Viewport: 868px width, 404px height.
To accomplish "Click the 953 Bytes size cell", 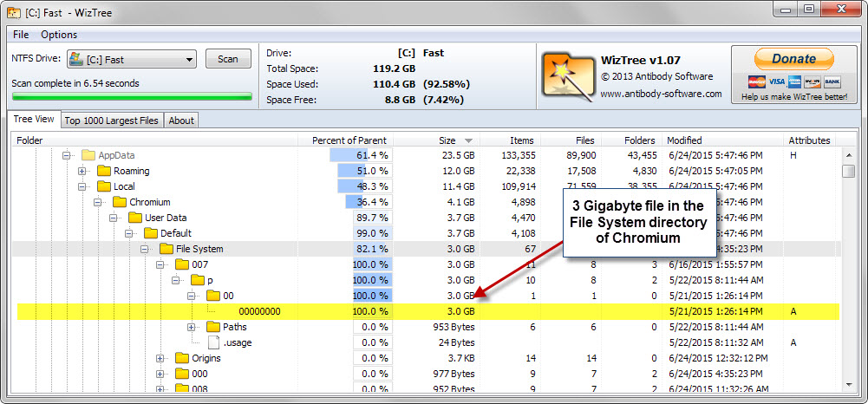I will [x=454, y=327].
